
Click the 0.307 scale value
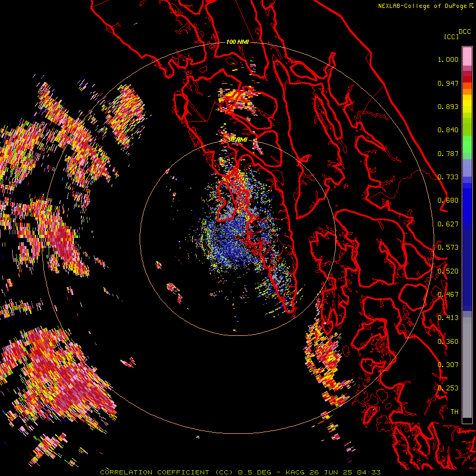click(448, 365)
